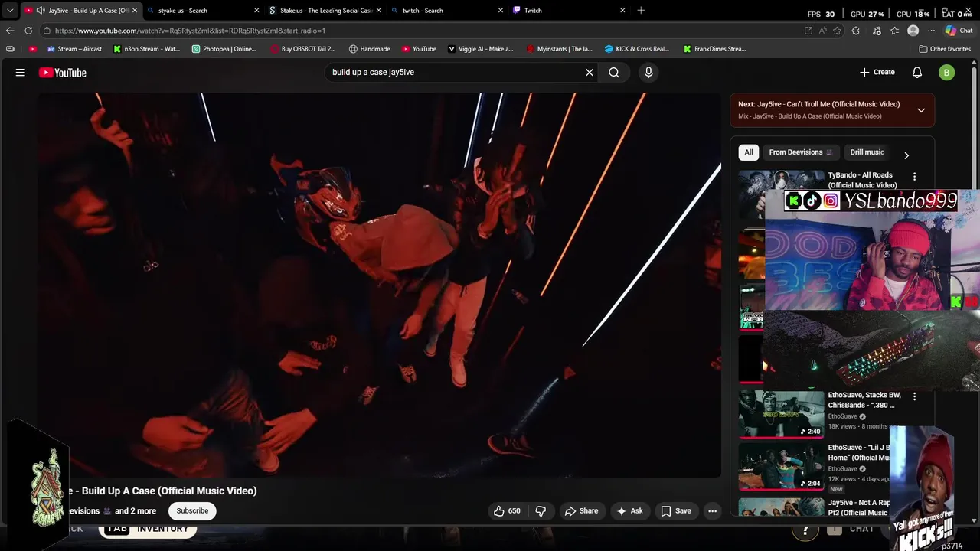Go to YouTube home via the logo
This screenshot has width=980, height=551.
coord(63,73)
